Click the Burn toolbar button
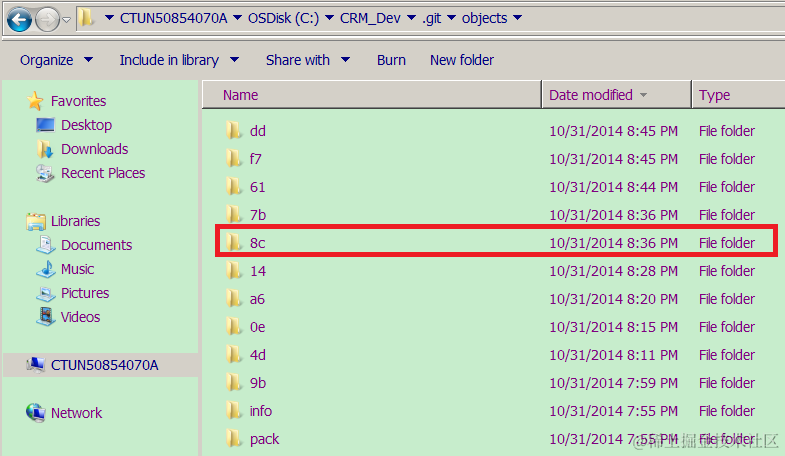The width and height of the screenshot is (785, 456). (391, 60)
